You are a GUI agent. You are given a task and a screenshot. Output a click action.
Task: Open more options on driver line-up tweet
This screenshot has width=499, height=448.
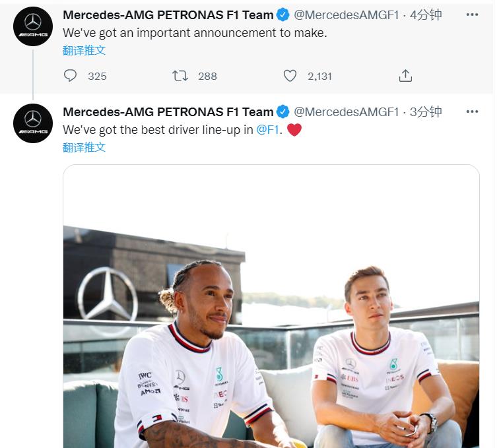(473, 112)
